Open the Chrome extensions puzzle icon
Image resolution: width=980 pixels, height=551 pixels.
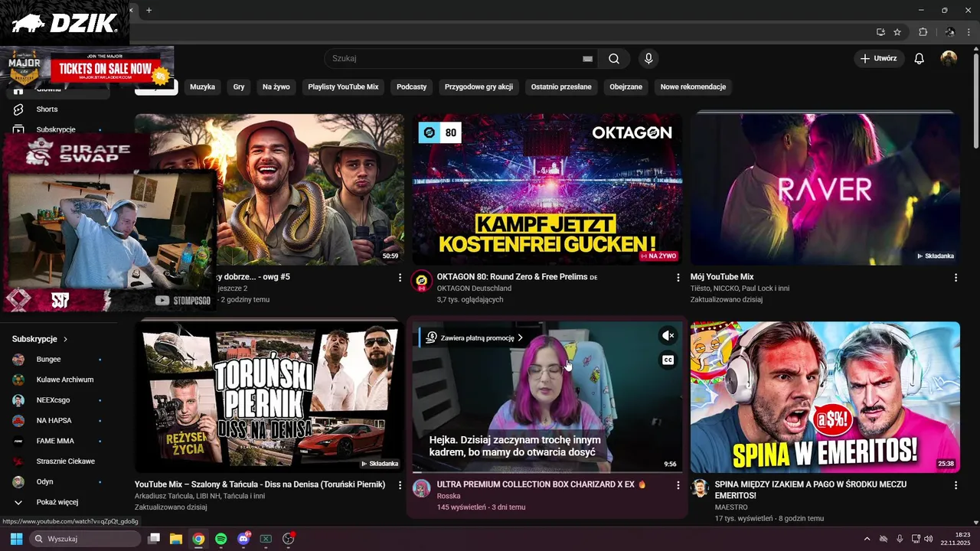pyautogui.click(x=923, y=32)
